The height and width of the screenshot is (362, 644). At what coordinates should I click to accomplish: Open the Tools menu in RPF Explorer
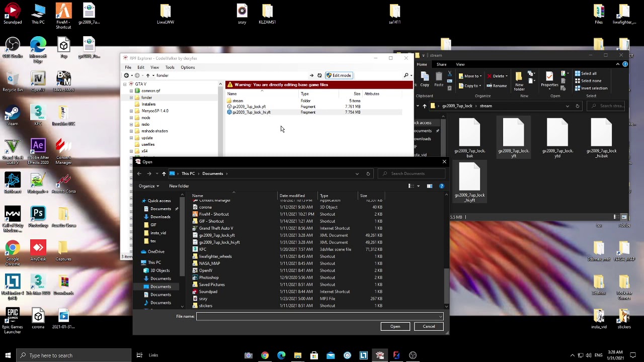click(170, 67)
